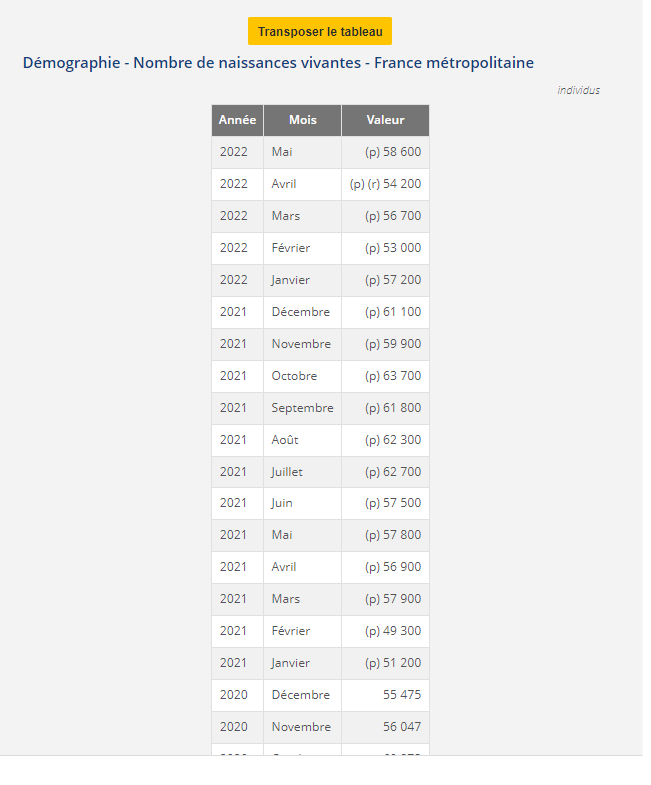
Task: Select the 2020 Novembre value 56 047
Action: click(402, 727)
